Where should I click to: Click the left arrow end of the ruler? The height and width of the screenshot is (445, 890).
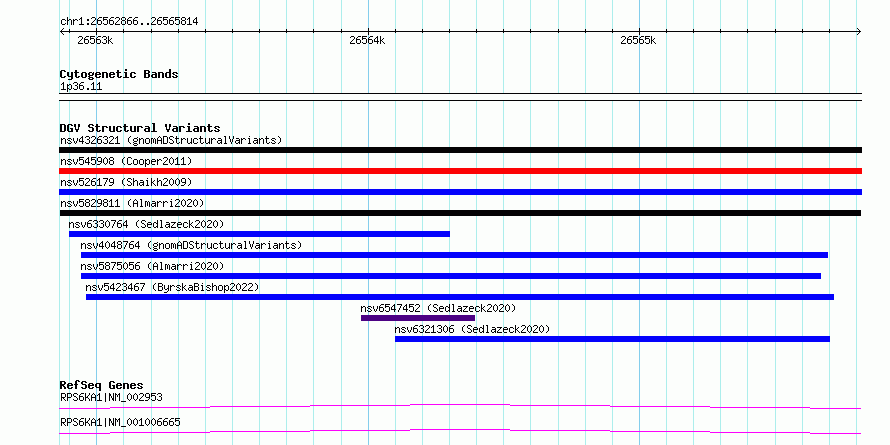62,32
